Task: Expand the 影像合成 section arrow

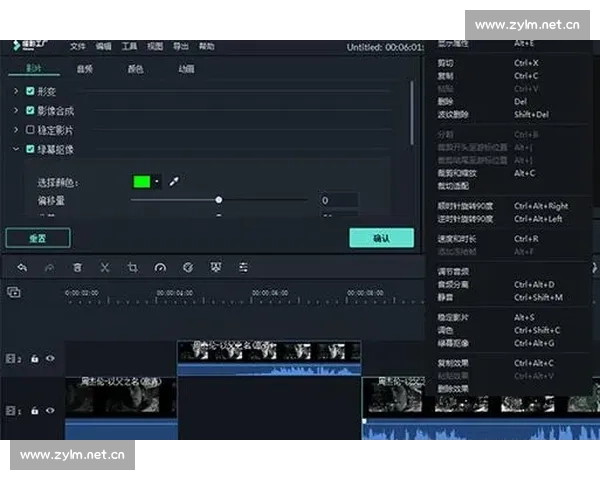Action: click(16, 110)
